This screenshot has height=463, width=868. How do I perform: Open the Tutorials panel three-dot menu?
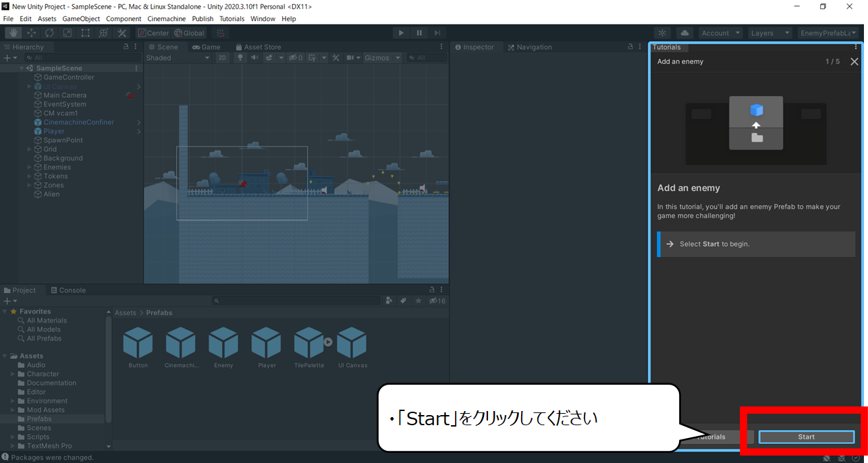pyautogui.click(x=856, y=47)
